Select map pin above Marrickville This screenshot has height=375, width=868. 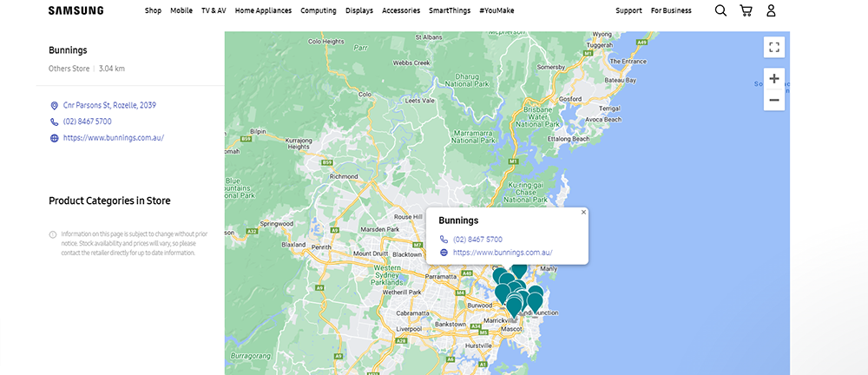point(514,307)
